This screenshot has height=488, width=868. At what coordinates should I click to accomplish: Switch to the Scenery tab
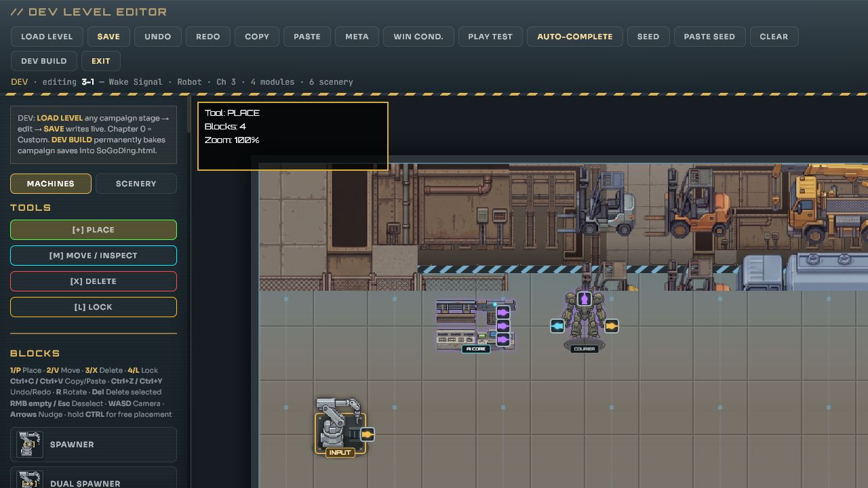tap(136, 184)
